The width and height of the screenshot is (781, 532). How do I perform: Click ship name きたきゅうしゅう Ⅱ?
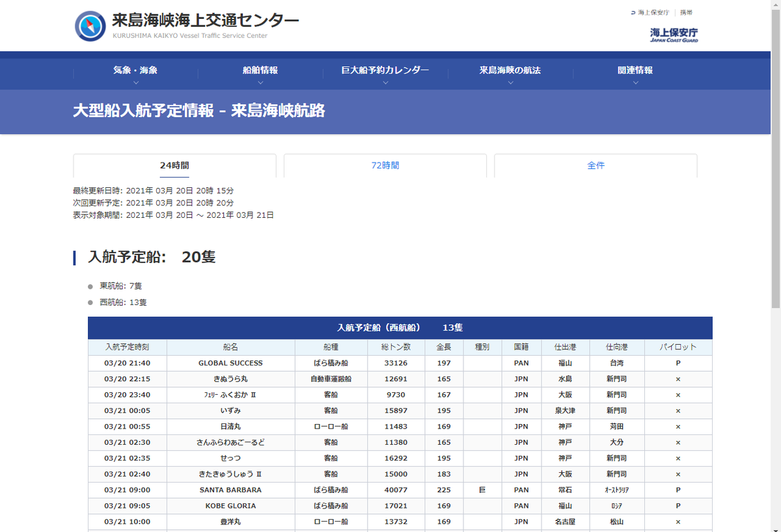pos(231,474)
